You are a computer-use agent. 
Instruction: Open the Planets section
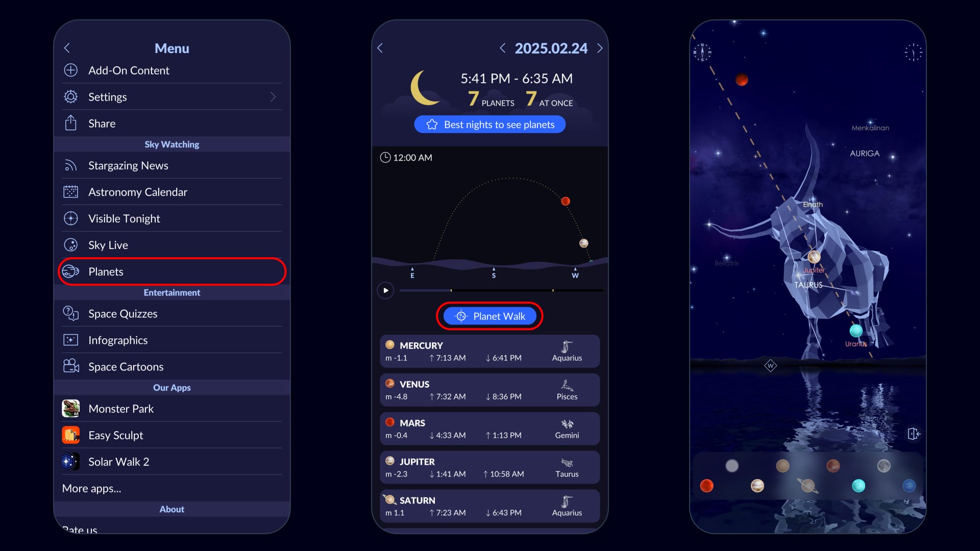171,271
